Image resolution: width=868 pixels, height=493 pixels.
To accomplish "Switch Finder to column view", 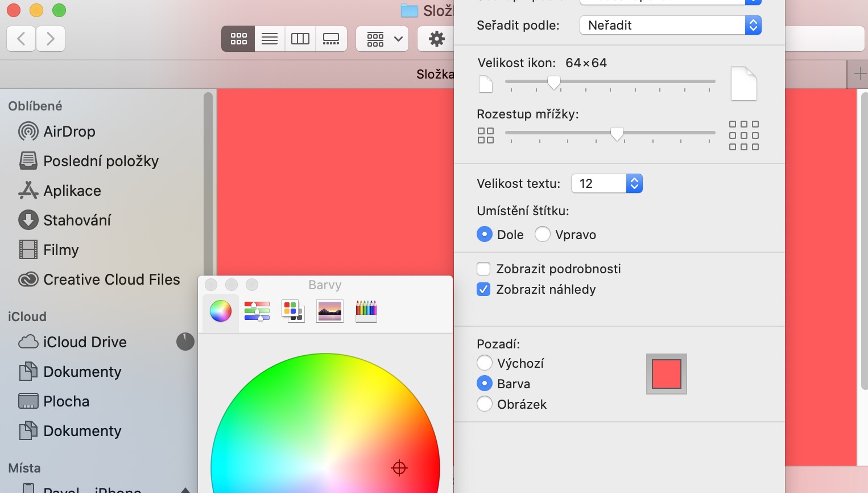I will [x=300, y=39].
